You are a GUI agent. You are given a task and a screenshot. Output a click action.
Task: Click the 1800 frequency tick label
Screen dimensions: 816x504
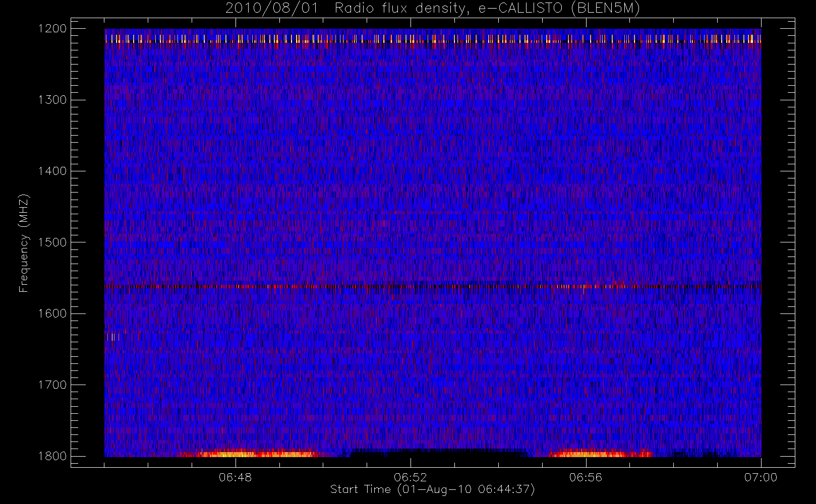click(52, 456)
